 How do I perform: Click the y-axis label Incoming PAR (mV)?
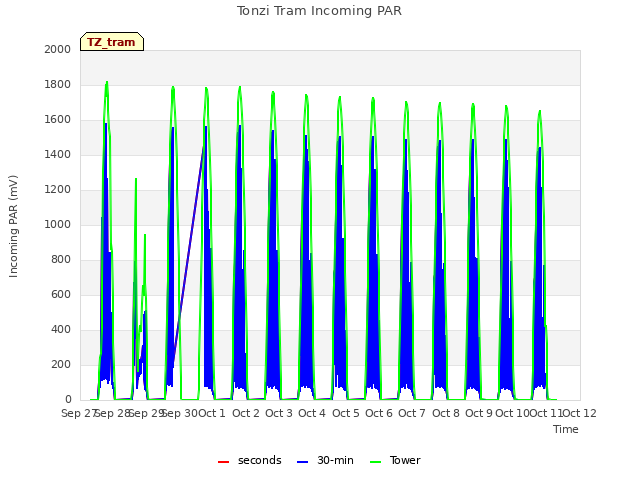[x=13, y=227]
